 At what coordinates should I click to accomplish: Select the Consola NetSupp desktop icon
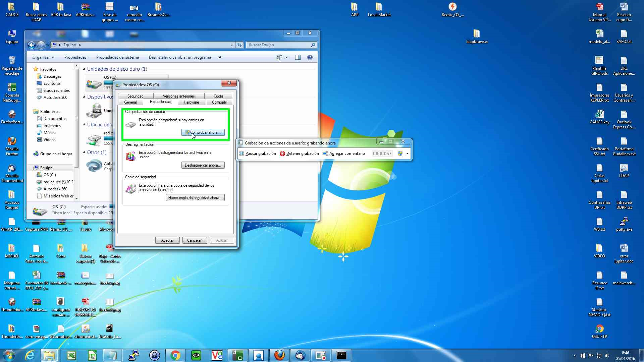tap(12, 93)
